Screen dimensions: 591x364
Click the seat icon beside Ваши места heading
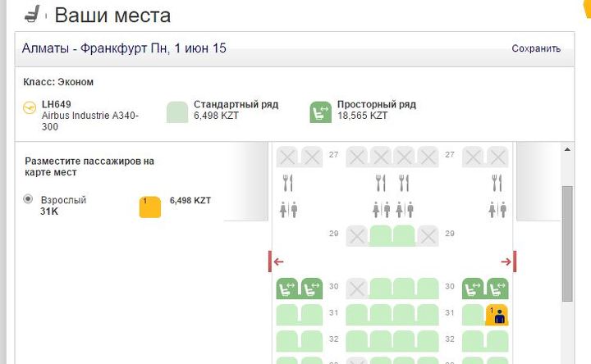33,14
